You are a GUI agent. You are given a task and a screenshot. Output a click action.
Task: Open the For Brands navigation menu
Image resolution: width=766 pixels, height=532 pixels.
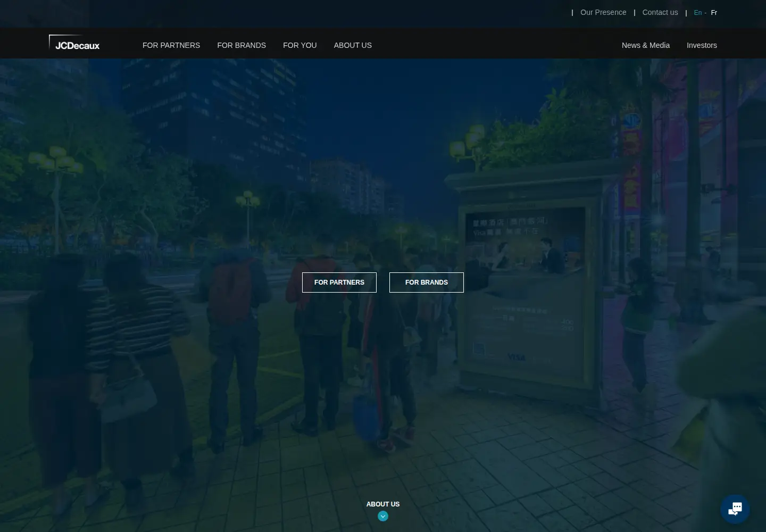[x=242, y=45]
